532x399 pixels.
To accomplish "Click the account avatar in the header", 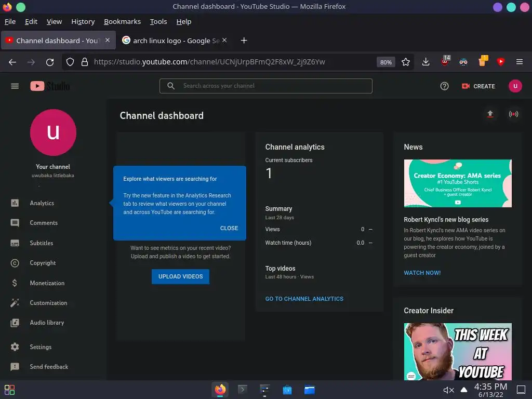I will 515,86.
